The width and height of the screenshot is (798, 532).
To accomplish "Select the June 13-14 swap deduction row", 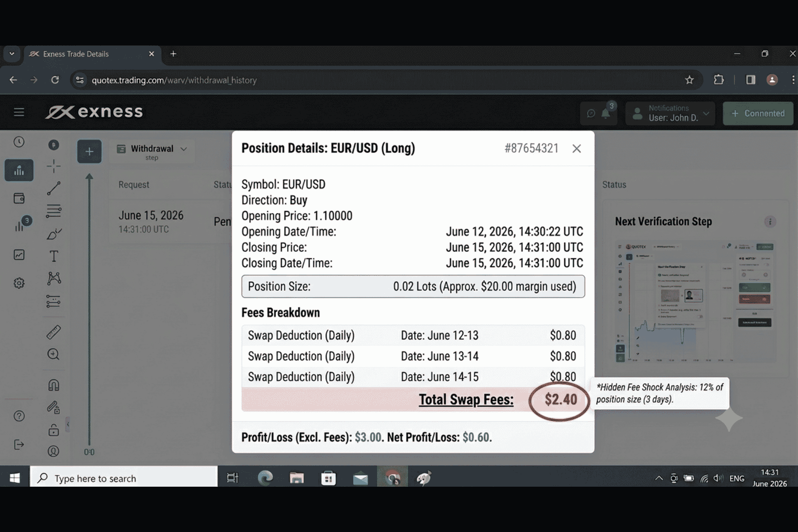I will click(x=413, y=356).
